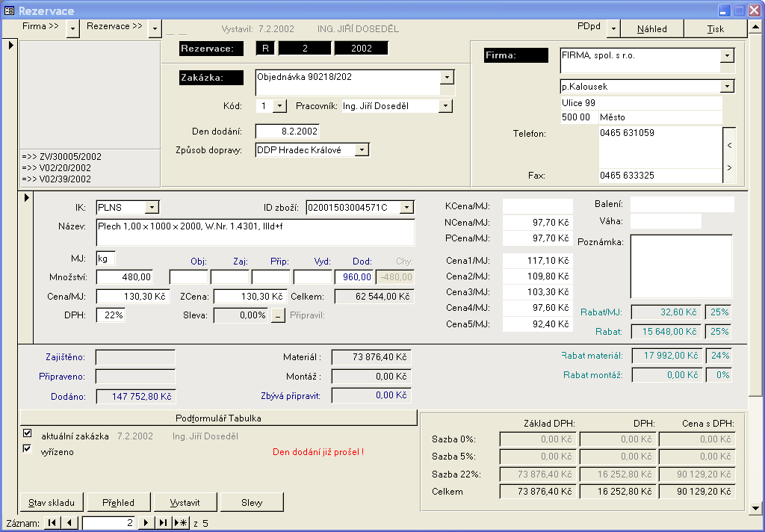Uncheck the aktuální zakázka checkbox

[x=28, y=433]
